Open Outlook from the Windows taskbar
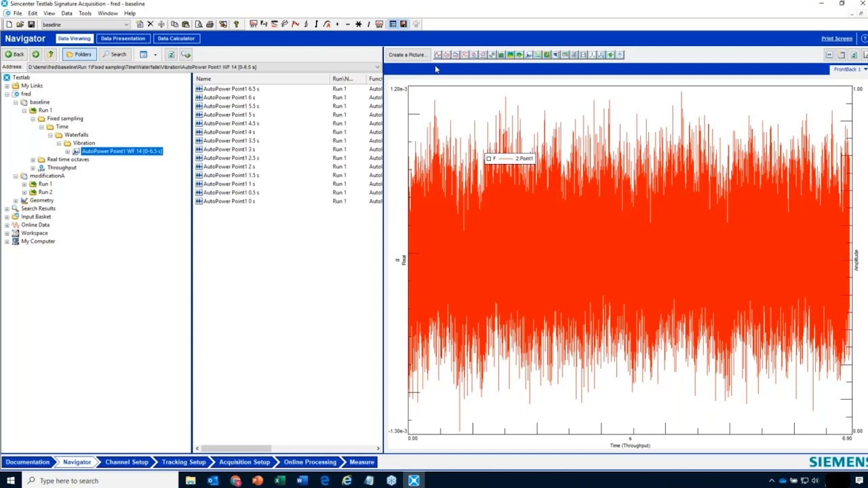Screen dimensions: 868x488 213,481
